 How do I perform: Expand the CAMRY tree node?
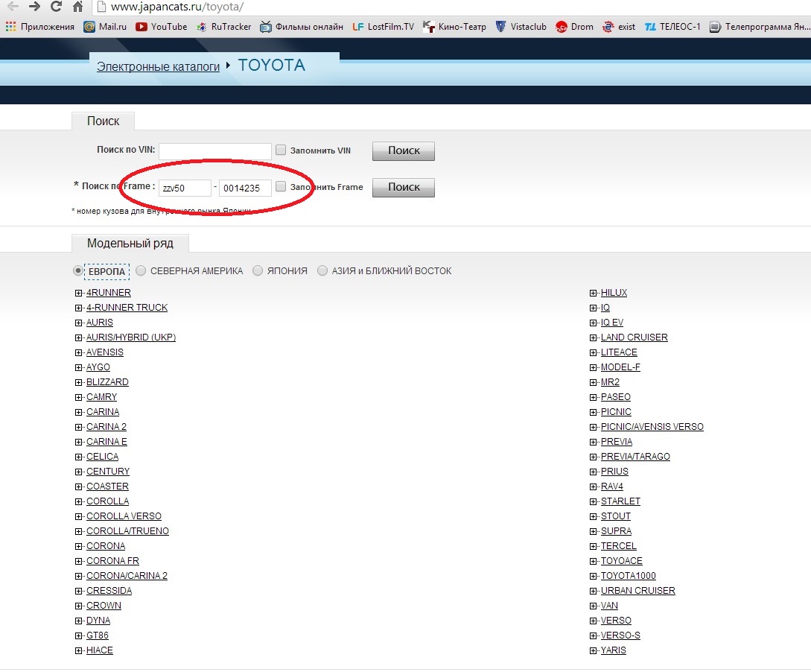(x=79, y=397)
